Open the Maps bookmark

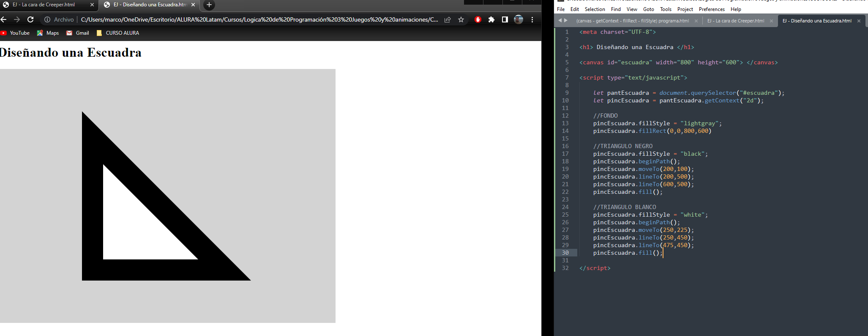point(48,33)
